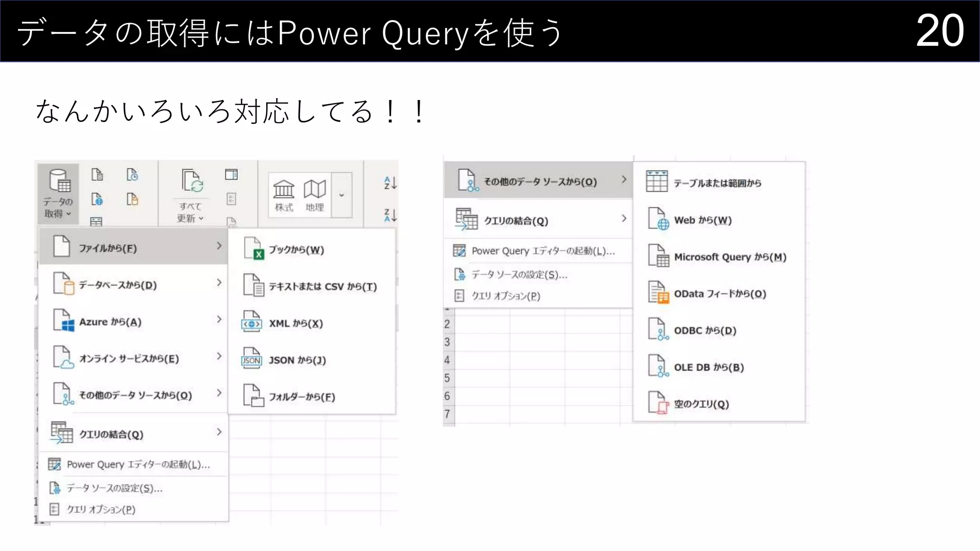
Task: Open Azure から(A) submenu
Action: [x=134, y=321]
